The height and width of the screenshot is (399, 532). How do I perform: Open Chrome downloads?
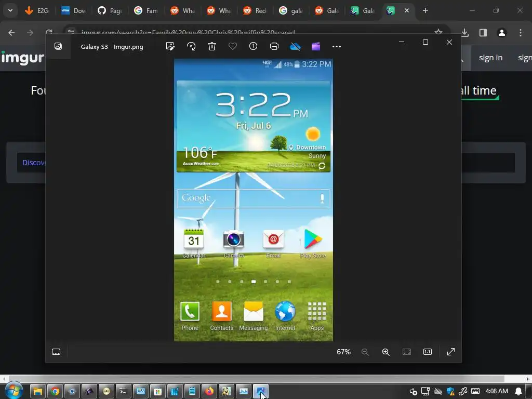point(465,33)
